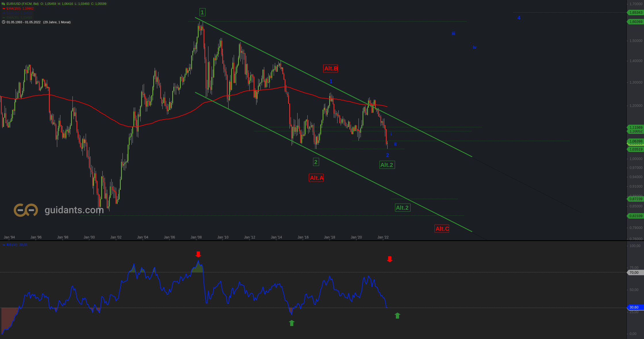Click the green up arrow at RSI right edge
644x339 pixels.
[397, 316]
